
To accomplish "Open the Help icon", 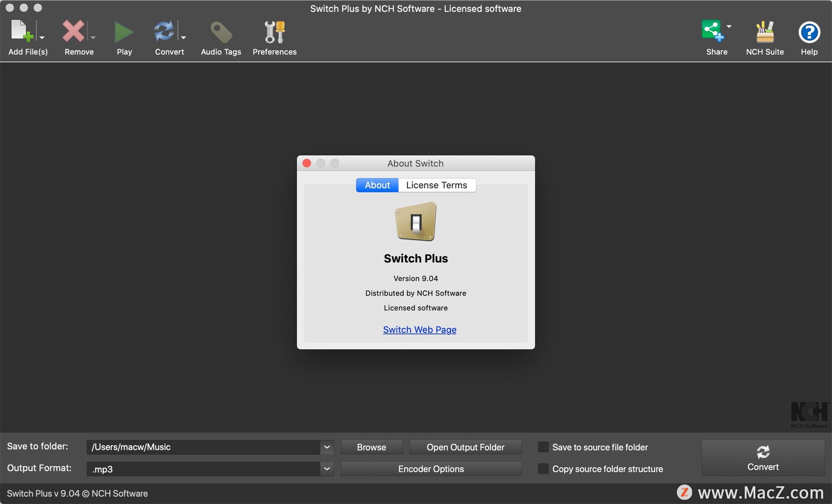I will point(809,32).
